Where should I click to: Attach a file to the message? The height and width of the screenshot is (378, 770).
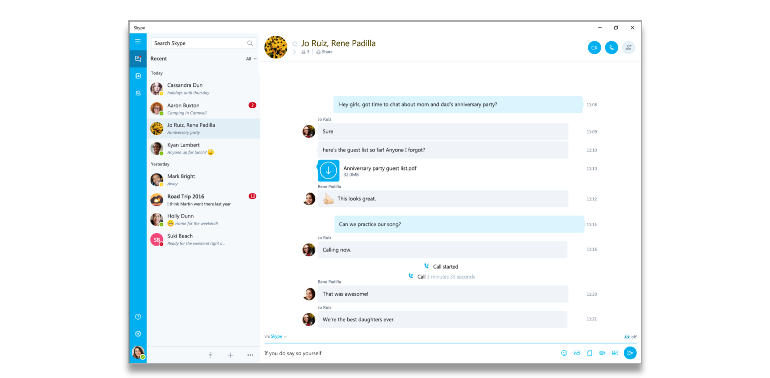590,353
